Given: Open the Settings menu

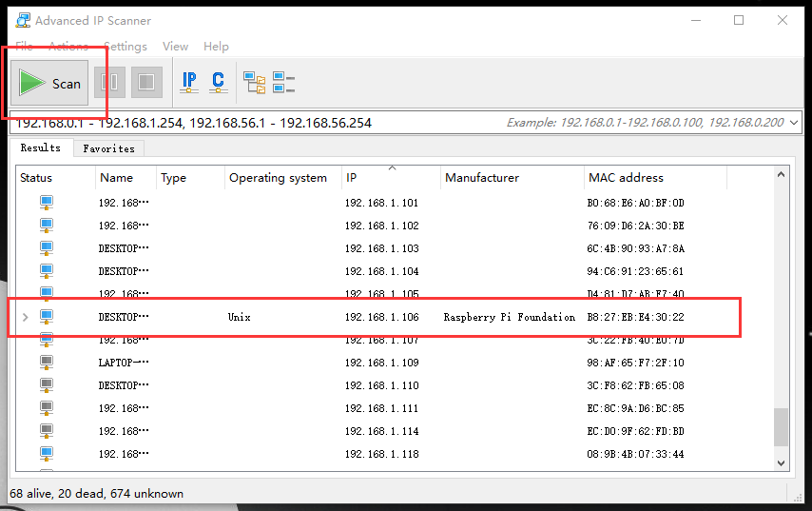Looking at the screenshot, I should click(x=126, y=46).
